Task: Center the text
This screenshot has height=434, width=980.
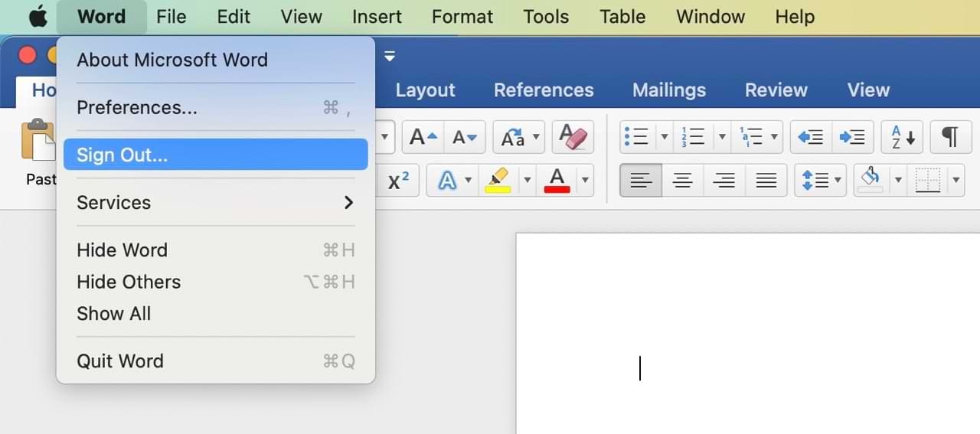Action: [683, 181]
